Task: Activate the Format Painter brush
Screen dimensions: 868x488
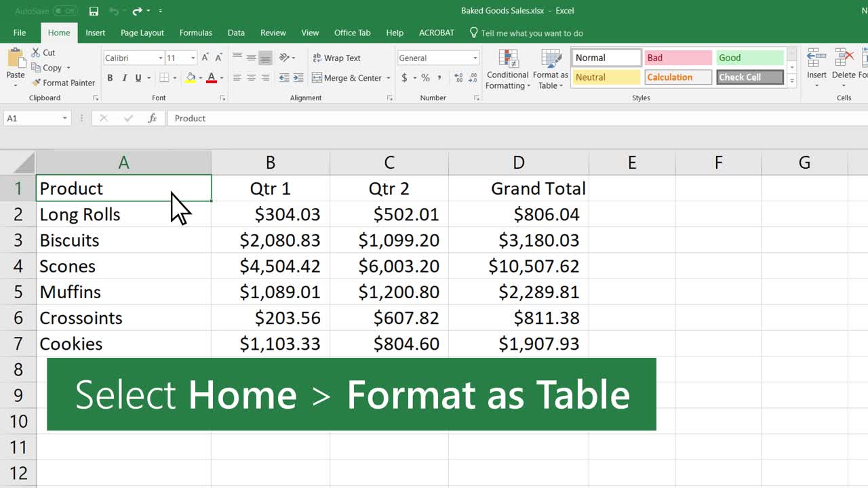Action: pos(37,83)
